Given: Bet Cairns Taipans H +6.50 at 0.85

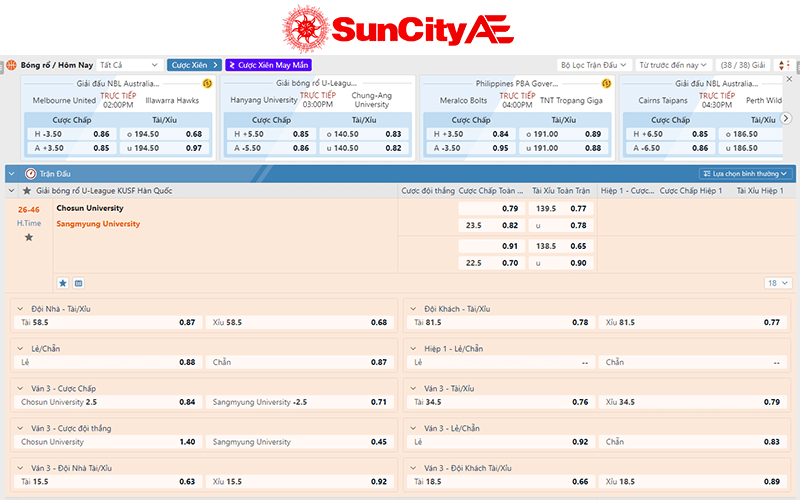Looking at the screenshot, I should [670, 134].
